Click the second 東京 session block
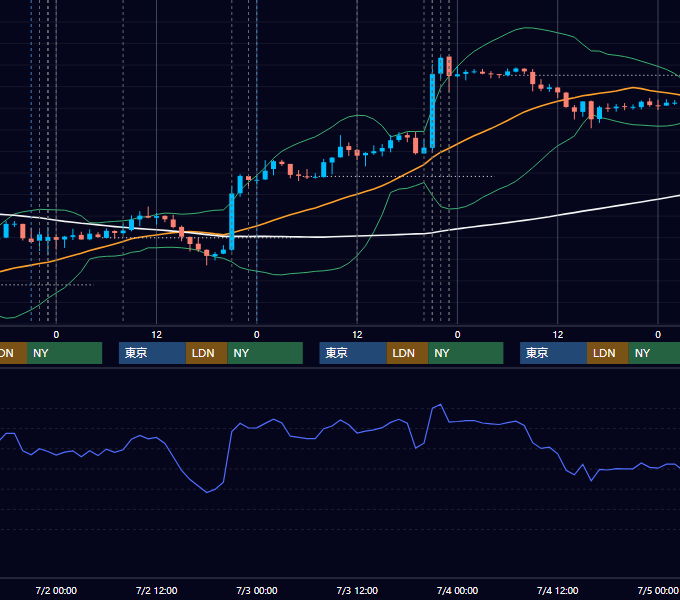This screenshot has width=680, height=600. pos(353,353)
